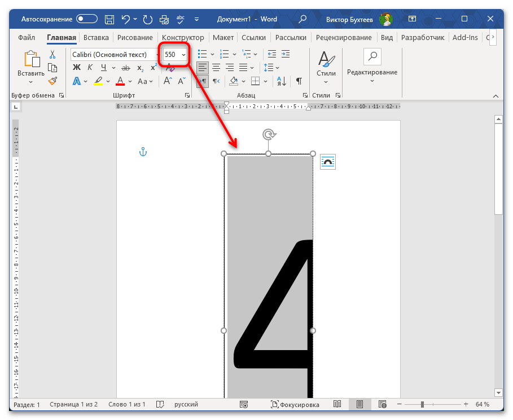Toggle the AutoSave switch
513x420 pixels.
point(87,19)
